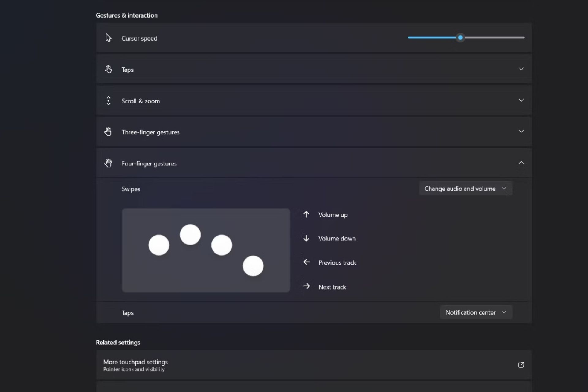The width and height of the screenshot is (588, 392).
Task: Click the cursor speed icon
Action: coord(108,38)
